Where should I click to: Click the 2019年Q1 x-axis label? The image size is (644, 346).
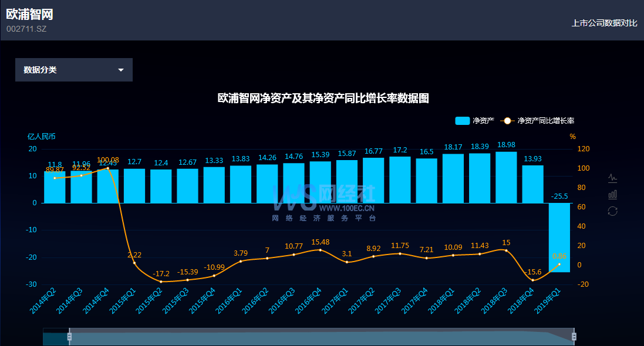point(548,301)
